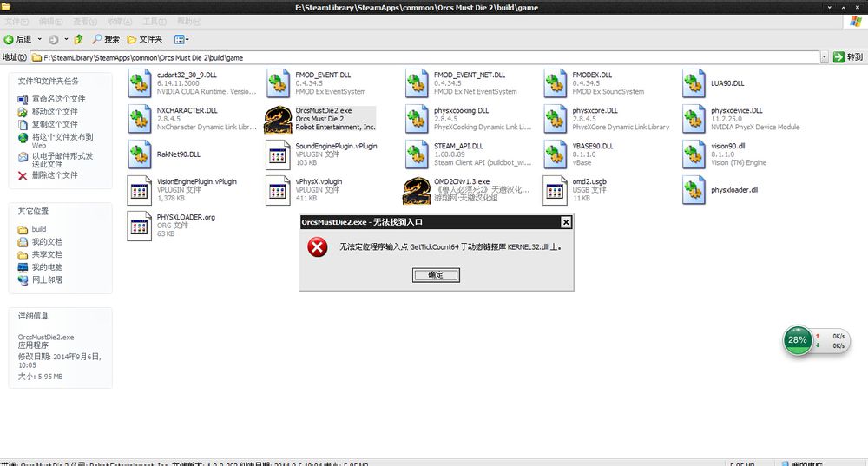The width and height of the screenshot is (868, 466).
Task: Click the forward navigation arrow
Action: pyautogui.click(x=53, y=39)
